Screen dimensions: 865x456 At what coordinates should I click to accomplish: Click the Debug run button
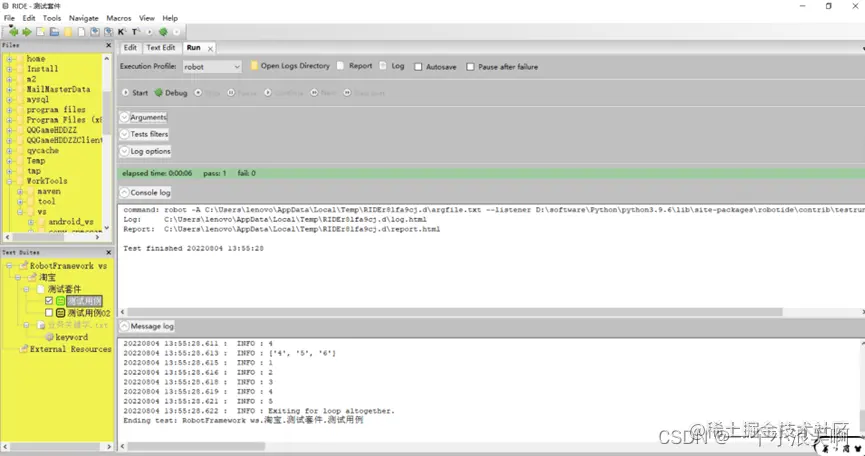[x=171, y=93]
